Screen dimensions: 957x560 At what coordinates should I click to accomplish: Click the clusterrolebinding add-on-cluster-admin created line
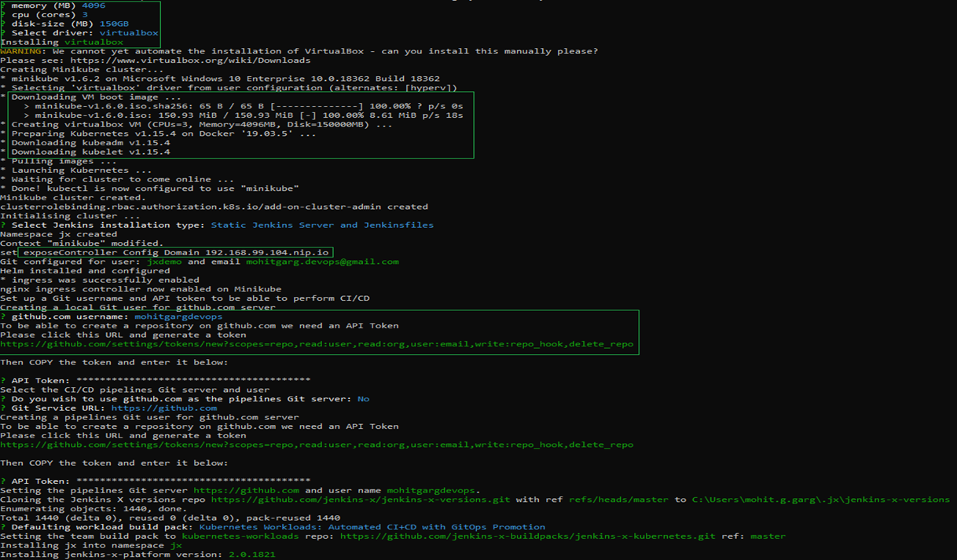[214, 207]
